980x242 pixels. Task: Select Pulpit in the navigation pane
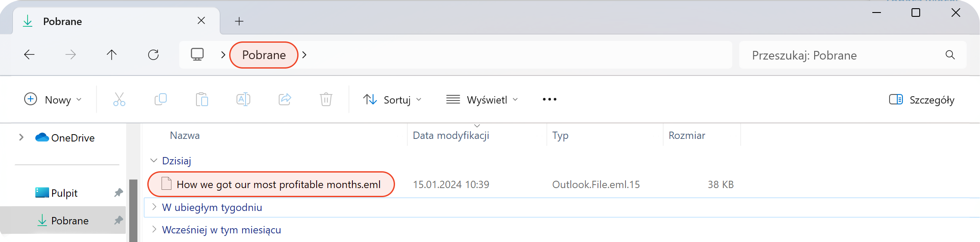(64, 193)
